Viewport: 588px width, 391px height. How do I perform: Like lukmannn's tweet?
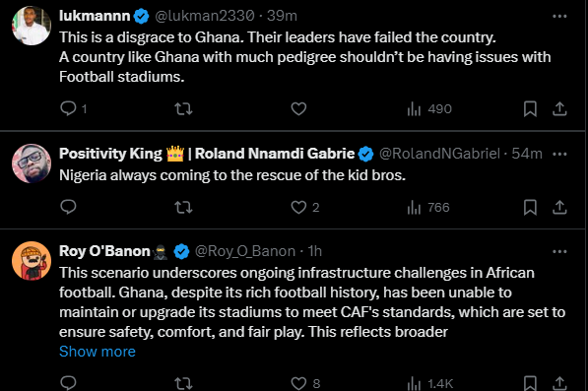[298, 109]
